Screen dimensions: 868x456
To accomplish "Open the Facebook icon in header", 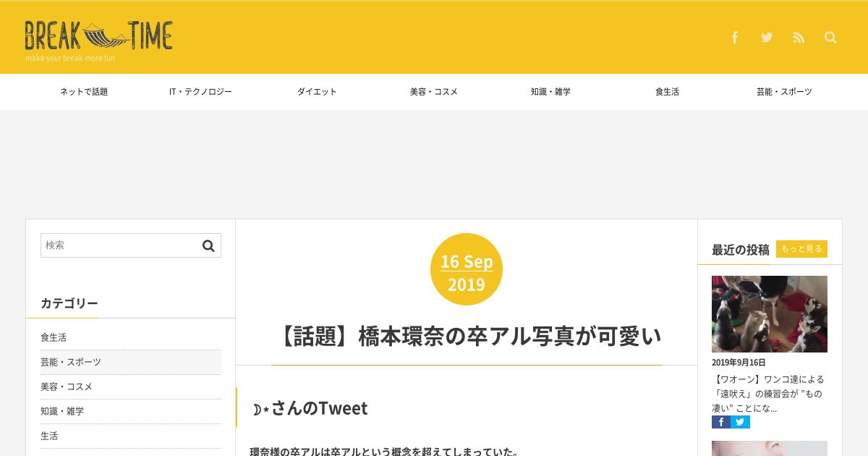I will tap(735, 38).
